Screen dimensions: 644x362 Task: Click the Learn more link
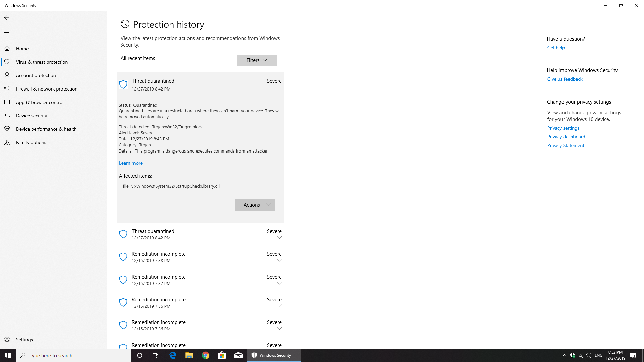[x=131, y=163]
